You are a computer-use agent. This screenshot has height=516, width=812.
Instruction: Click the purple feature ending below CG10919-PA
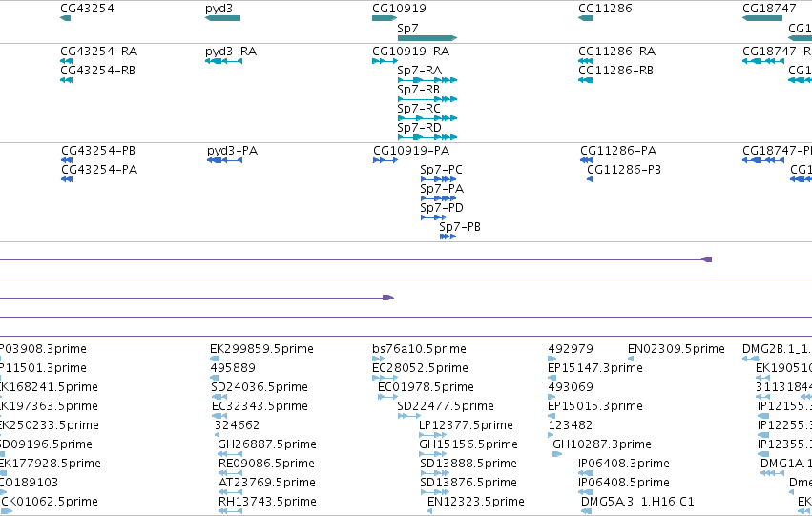[x=388, y=298]
